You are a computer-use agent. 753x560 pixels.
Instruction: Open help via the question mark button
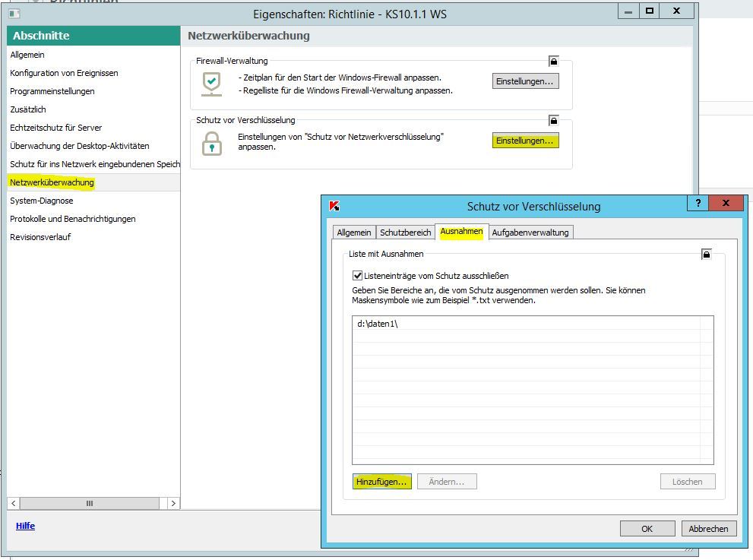698,203
